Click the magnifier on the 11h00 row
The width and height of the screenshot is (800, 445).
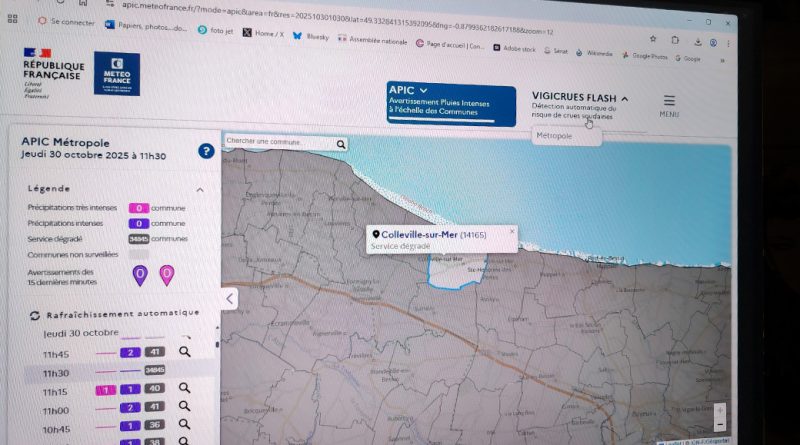pyautogui.click(x=184, y=406)
